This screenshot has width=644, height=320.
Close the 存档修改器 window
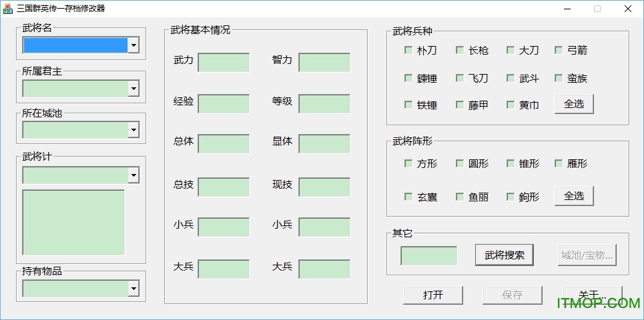(628, 9)
